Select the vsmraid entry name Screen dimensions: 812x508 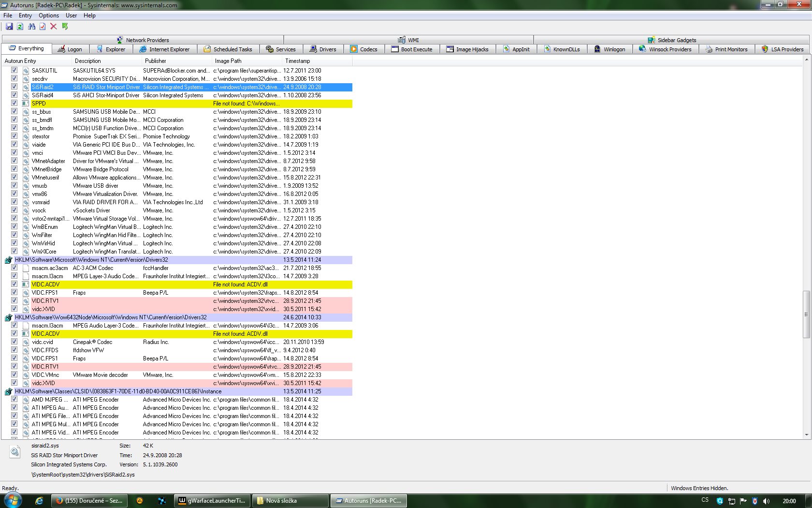coord(41,202)
